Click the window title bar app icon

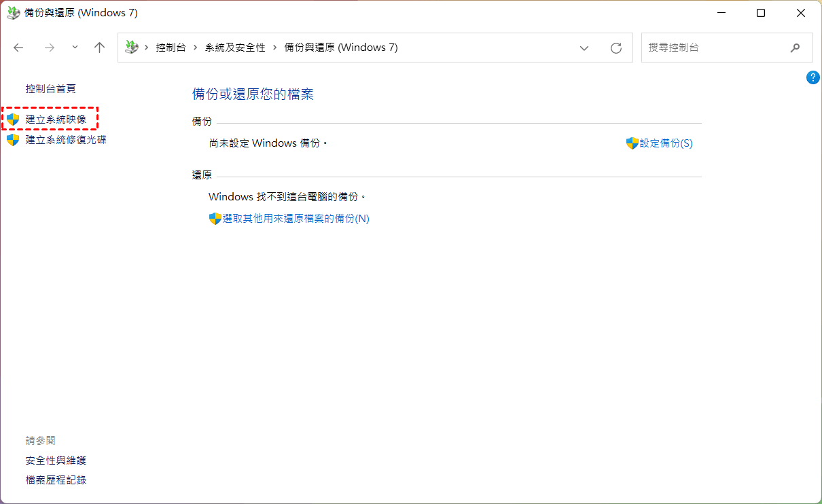coord(12,13)
